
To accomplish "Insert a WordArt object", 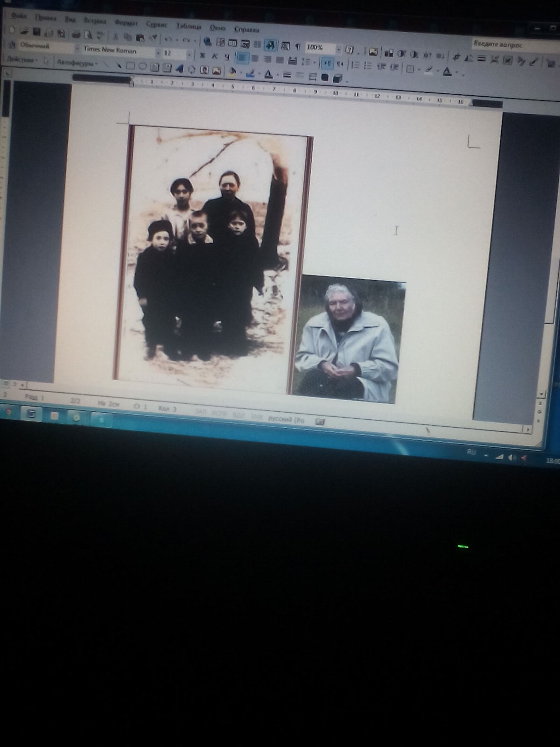I will [x=180, y=68].
